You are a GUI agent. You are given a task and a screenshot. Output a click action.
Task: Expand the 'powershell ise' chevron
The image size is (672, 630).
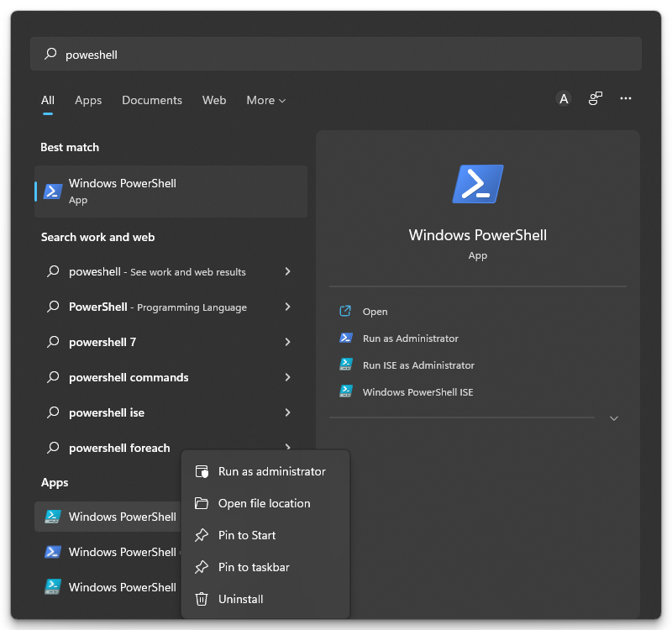[287, 412]
